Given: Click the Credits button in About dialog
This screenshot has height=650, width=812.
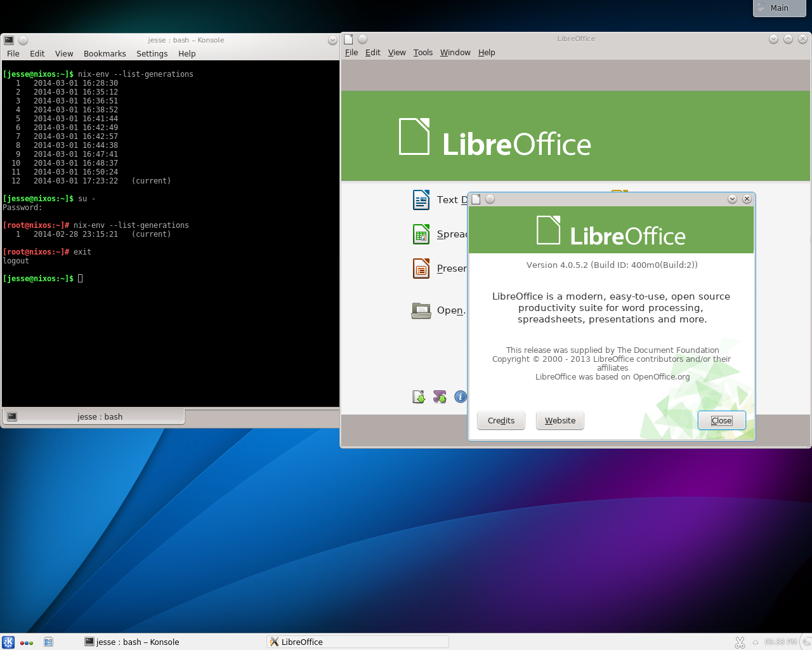Looking at the screenshot, I should [x=501, y=420].
